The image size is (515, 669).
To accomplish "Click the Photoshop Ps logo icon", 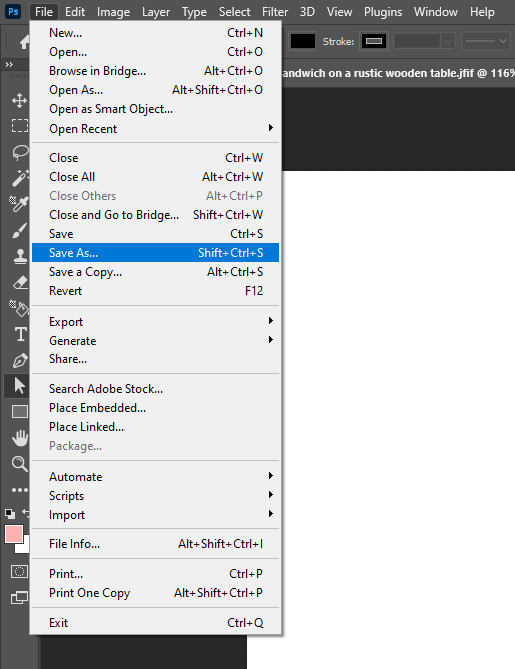I will [x=13, y=11].
